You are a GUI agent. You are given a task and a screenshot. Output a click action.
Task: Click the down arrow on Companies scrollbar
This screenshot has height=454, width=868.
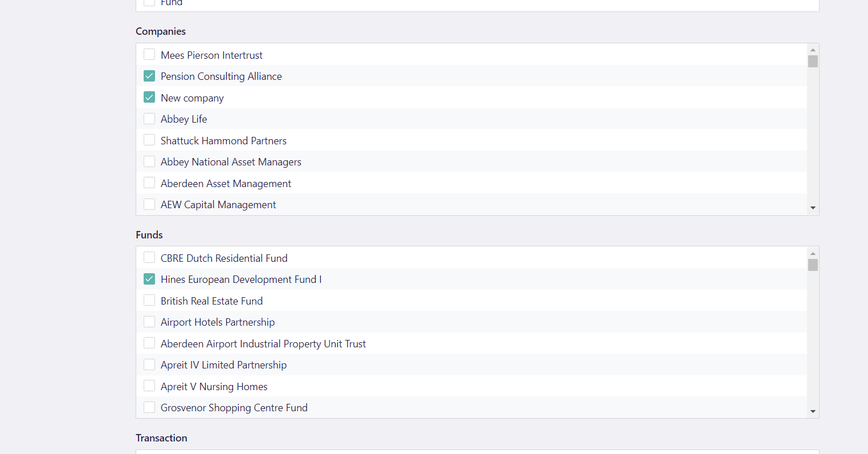point(813,207)
